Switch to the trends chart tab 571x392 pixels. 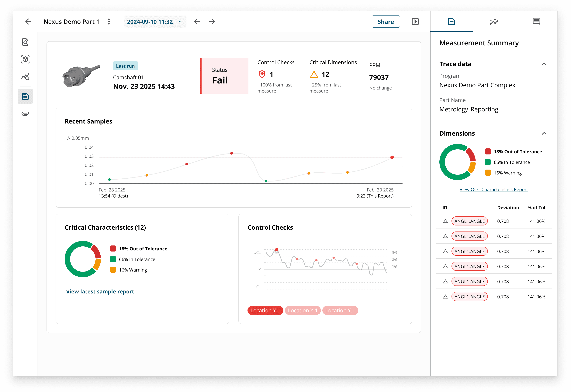[494, 22]
